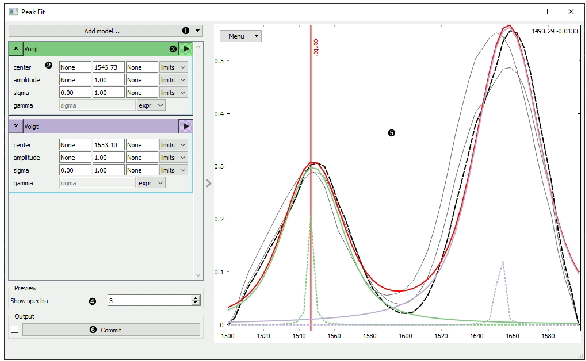The height and width of the screenshot is (361, 586).
Task: Preview the purple Voigt model with its play button
Action: pyautogui.click(x=186, y=126)
